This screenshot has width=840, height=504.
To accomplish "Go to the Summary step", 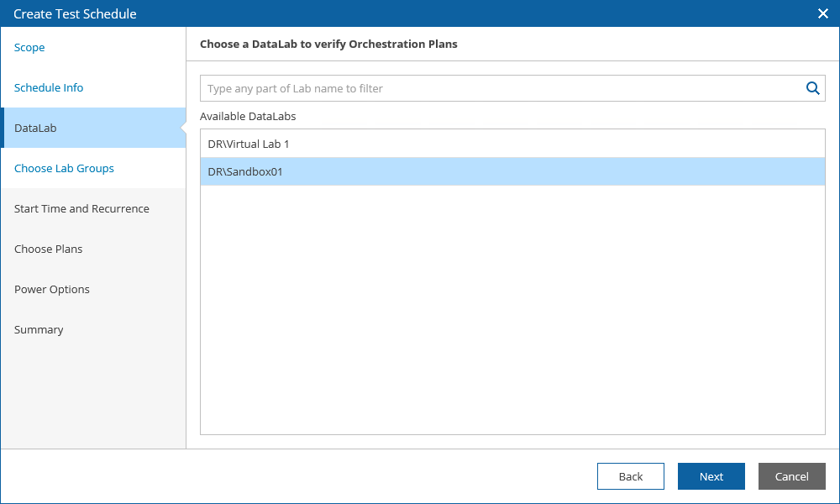I will pos(39,330).
